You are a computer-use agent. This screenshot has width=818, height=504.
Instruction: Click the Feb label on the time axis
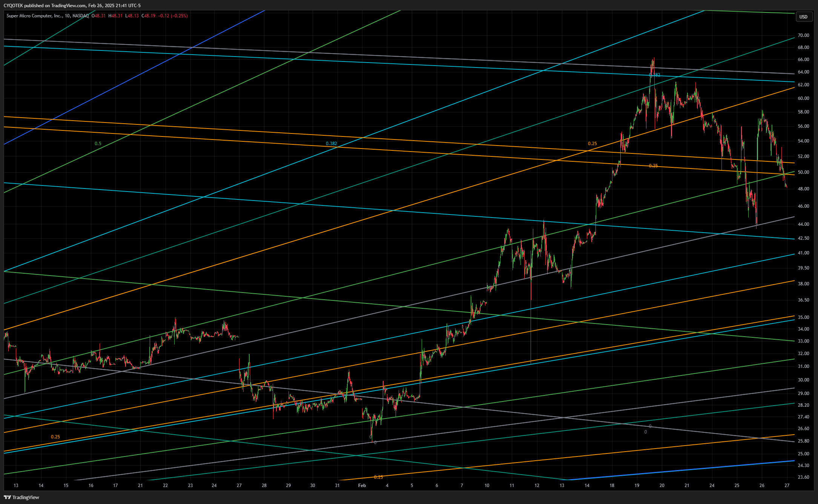pos(362,486)
